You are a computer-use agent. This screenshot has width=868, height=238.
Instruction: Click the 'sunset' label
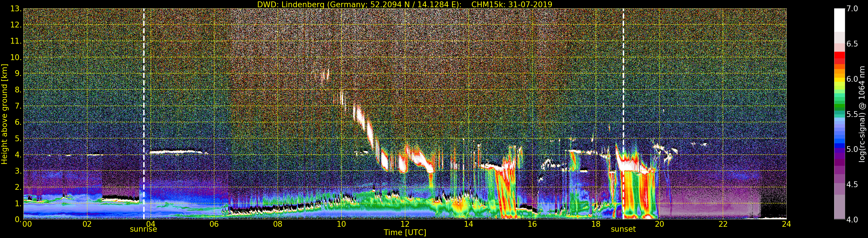coord(623,229)
